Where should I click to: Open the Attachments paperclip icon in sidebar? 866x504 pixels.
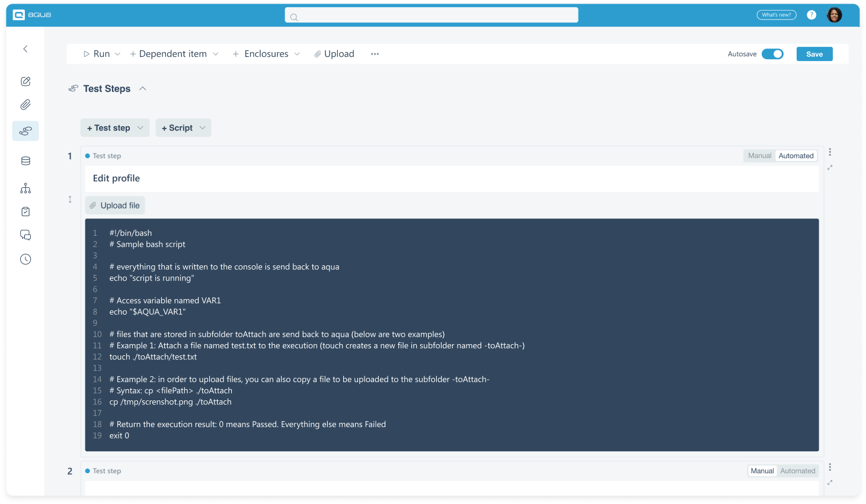25,104
